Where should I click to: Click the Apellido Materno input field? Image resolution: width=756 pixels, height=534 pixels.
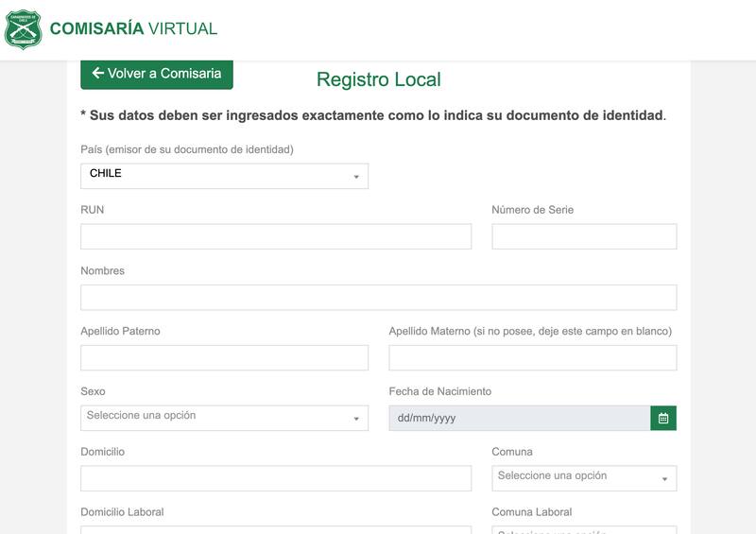click(532, 357)
